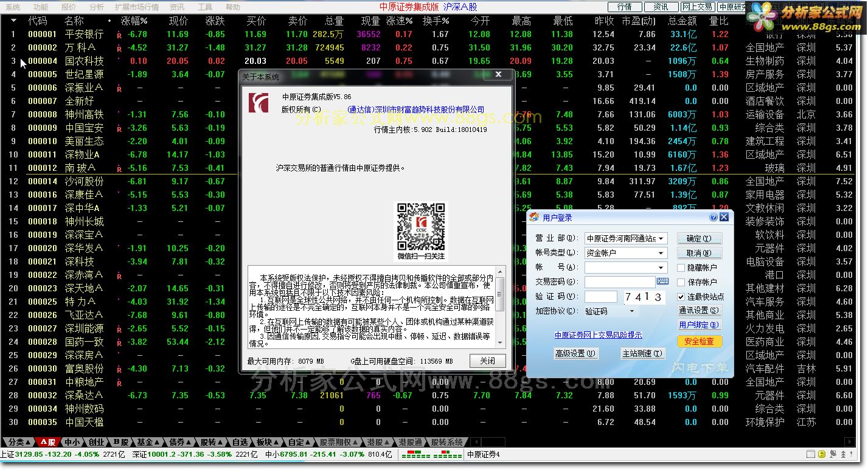
Task: Open 营业部 dropdown
Action: pos(661,238)
